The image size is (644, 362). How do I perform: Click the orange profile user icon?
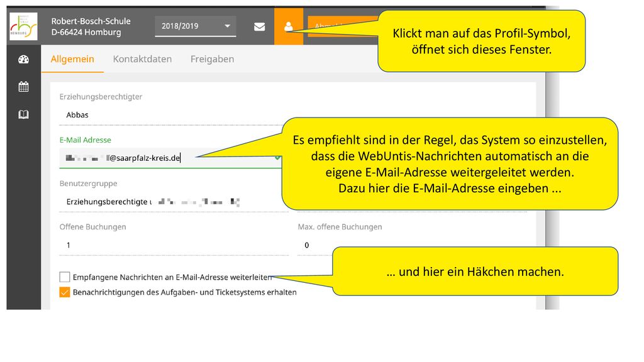point(289,26)
